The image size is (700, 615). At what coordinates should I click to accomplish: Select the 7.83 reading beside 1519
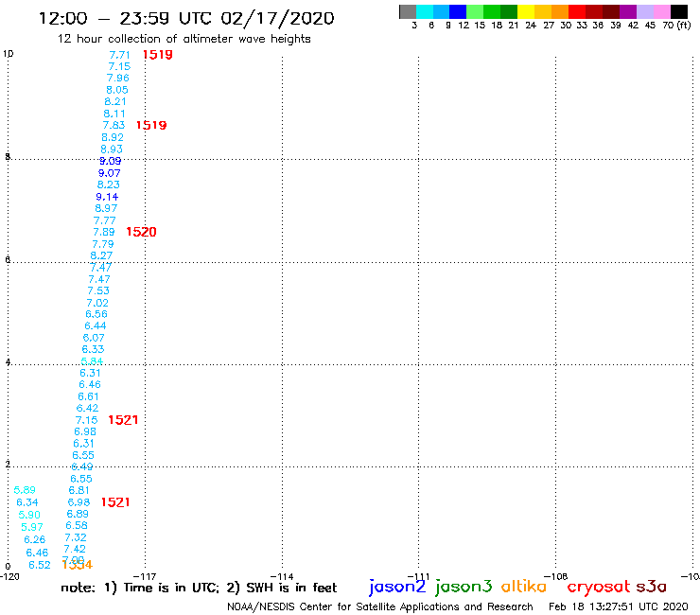click(114, 126)
